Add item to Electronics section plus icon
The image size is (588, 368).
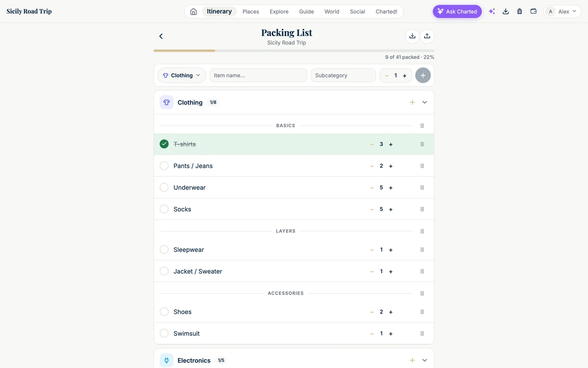[412, 360]
